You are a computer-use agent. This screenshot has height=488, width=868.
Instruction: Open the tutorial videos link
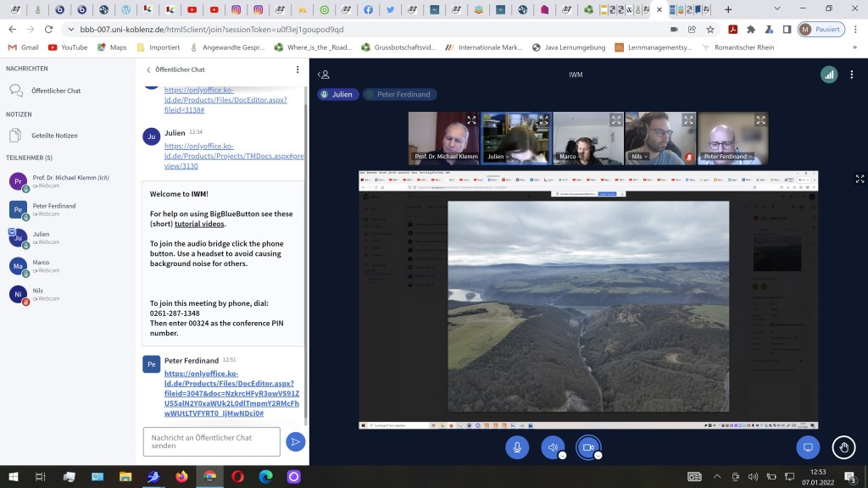coord(201,224)
